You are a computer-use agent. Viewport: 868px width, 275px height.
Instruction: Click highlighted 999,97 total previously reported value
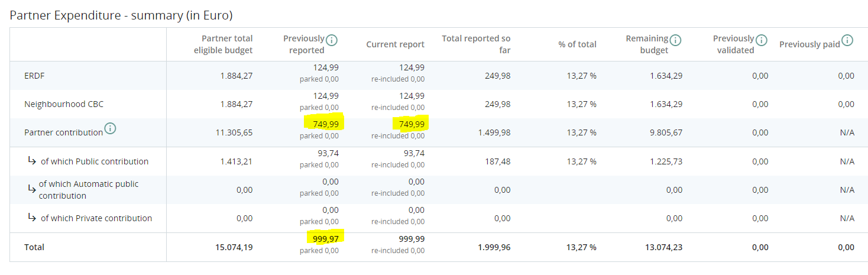(x=325, y=238)
